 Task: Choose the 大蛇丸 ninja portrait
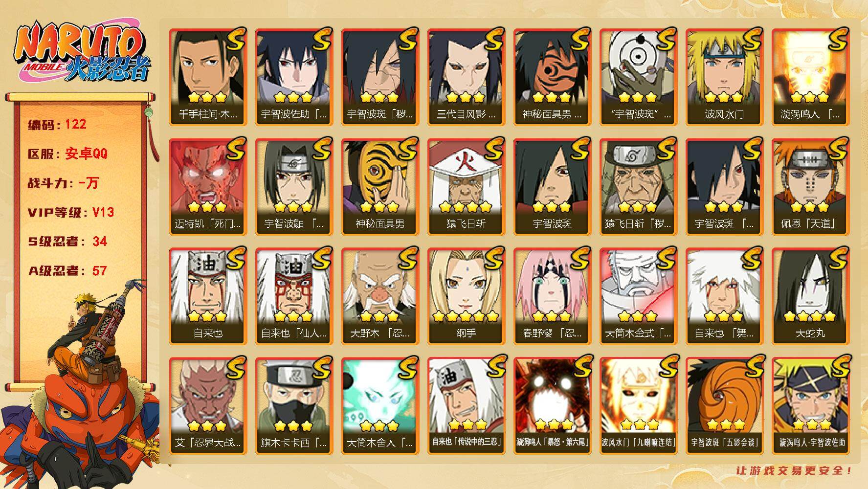coord(810,296)
